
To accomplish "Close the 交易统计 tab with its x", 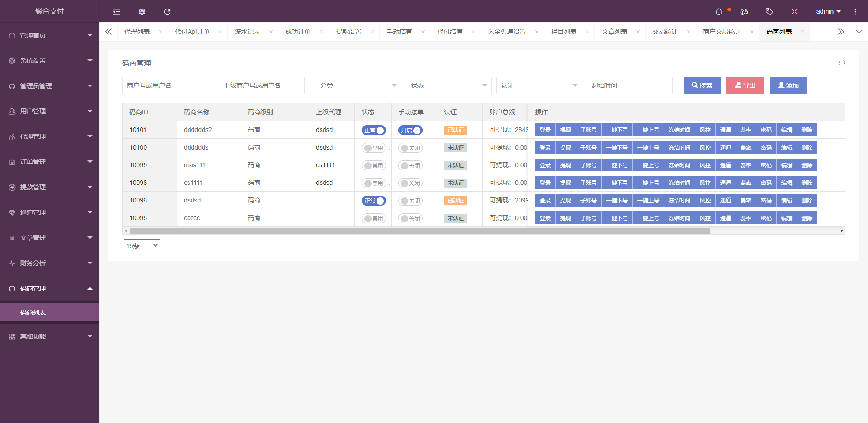I will [x=689, y=32].
